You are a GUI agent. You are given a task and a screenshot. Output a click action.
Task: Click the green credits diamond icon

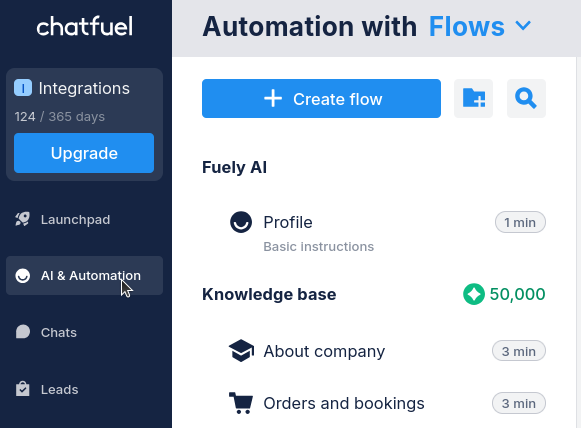point(474,294)
